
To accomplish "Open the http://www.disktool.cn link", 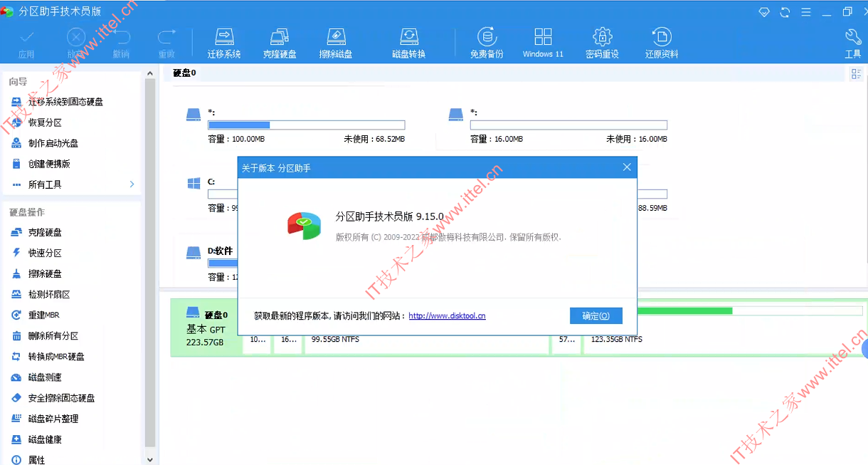I will tap(447, 315).
